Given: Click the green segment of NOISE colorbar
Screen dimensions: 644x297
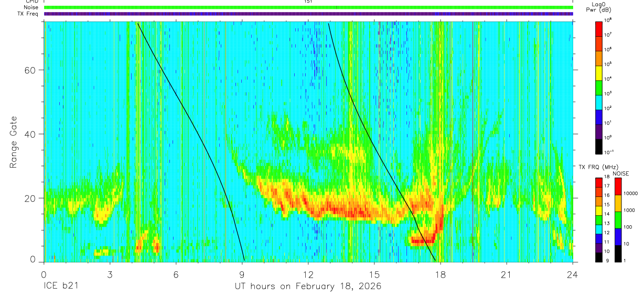Looking at the screenshot, I should pos(618,220).
